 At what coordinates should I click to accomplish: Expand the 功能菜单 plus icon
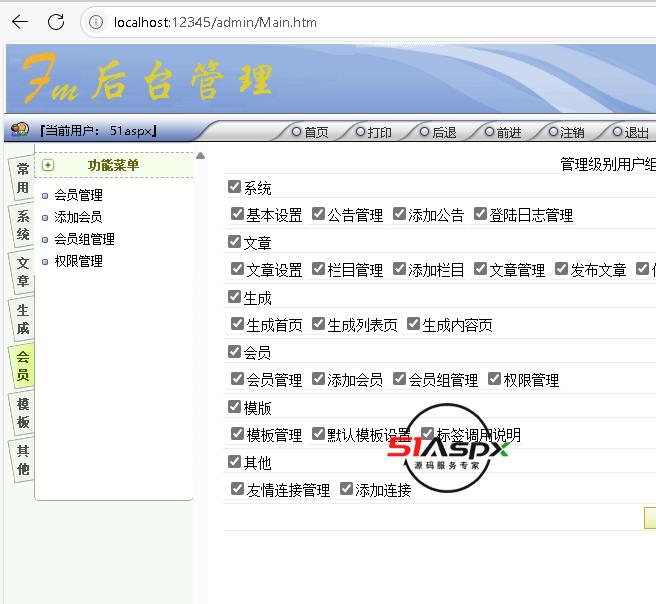(x=48, y=165)
